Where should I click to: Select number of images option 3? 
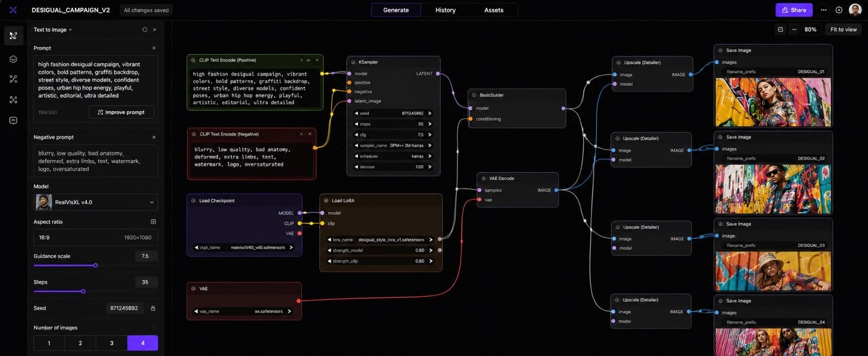point(112,343)
